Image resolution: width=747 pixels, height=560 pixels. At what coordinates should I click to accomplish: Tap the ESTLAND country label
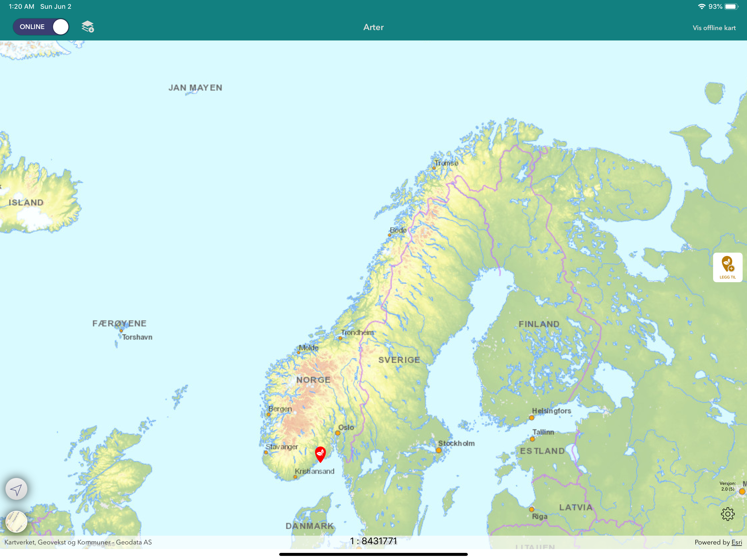(542, 451)
